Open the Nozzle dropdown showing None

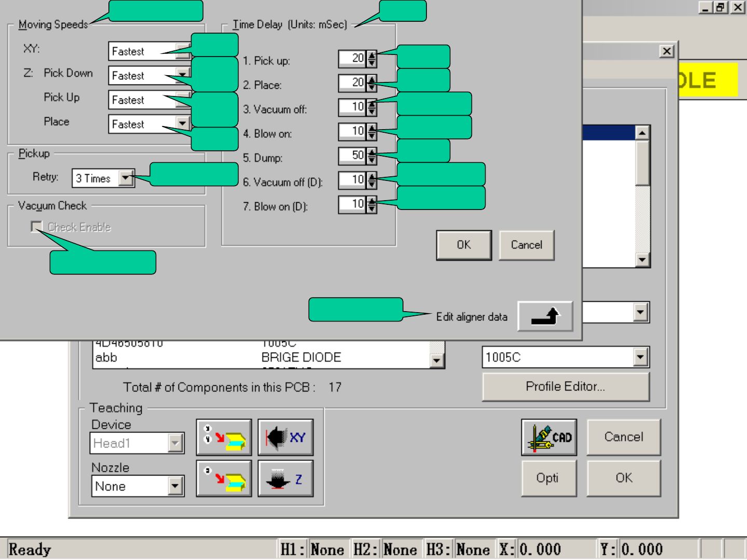pyautogui.click(x=175, y=486)
